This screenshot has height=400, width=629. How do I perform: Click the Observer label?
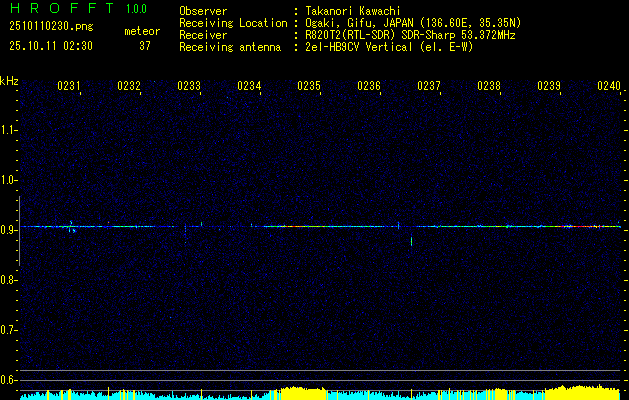(203, 11)
